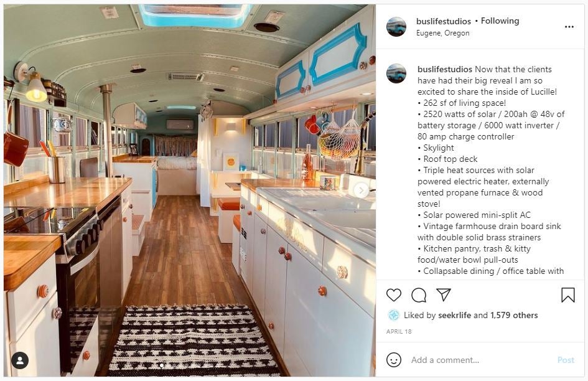Show tagged people via the person icon
The image size is (588, 381).
point(20,360)
